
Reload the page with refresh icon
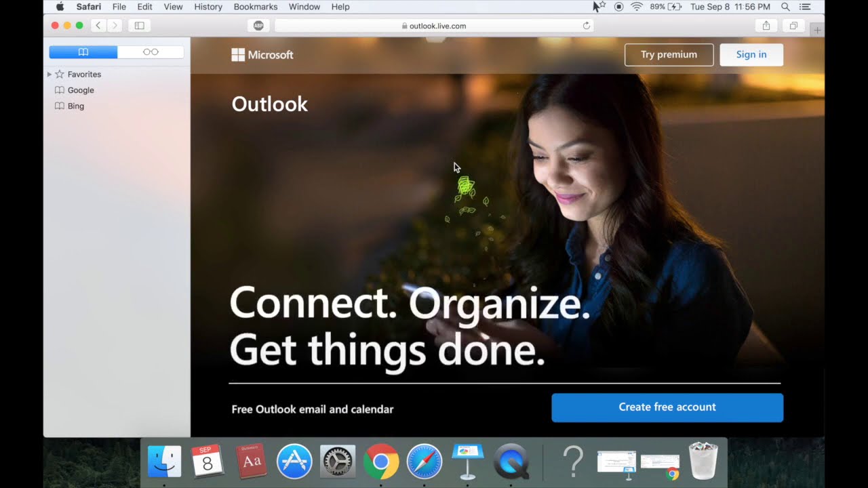[586, 26]
